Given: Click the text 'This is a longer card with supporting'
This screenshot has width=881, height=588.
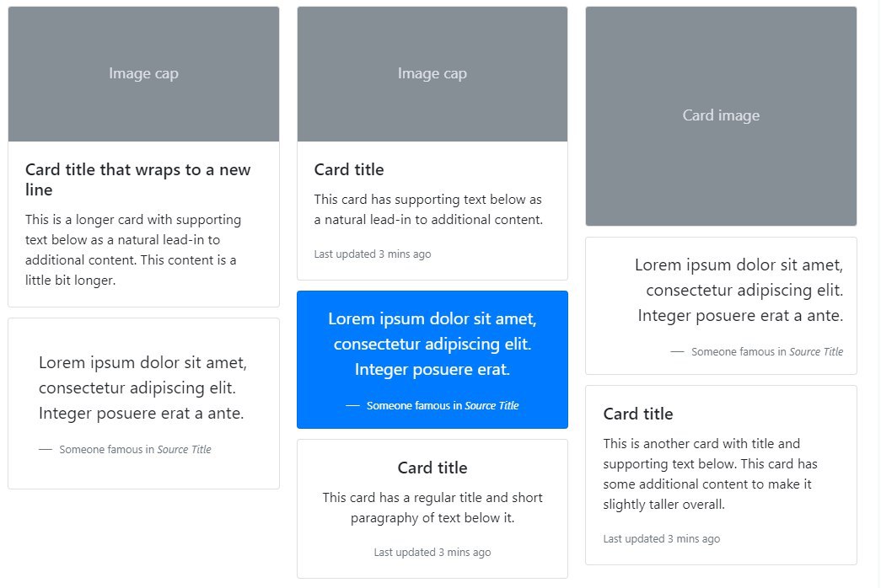Looking at the screenshot, I should 133,220.
